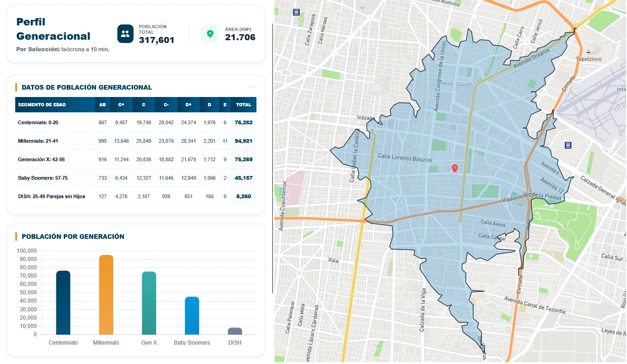
Task: Click the 'Perfil Generacional' title
Action: [x=53, y=29]
